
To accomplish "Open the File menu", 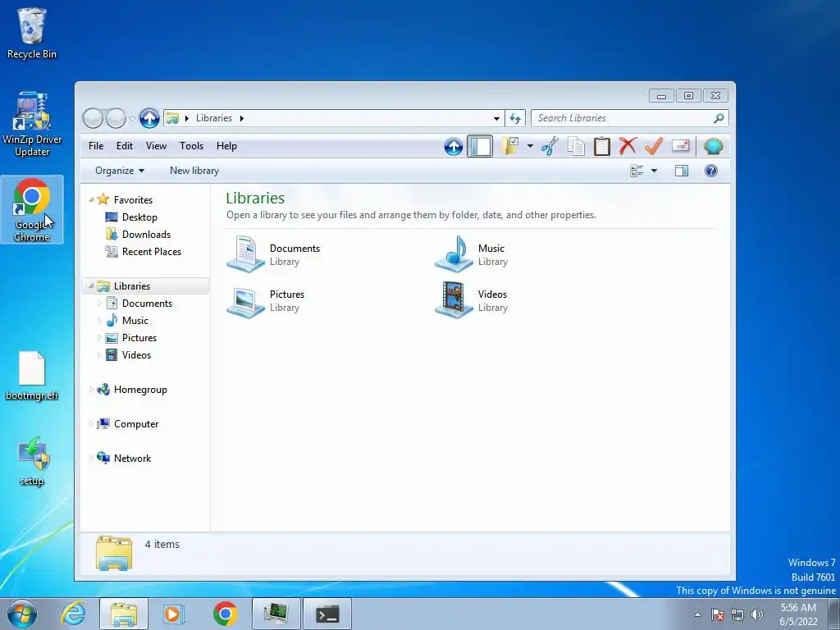I will (96, 146).
